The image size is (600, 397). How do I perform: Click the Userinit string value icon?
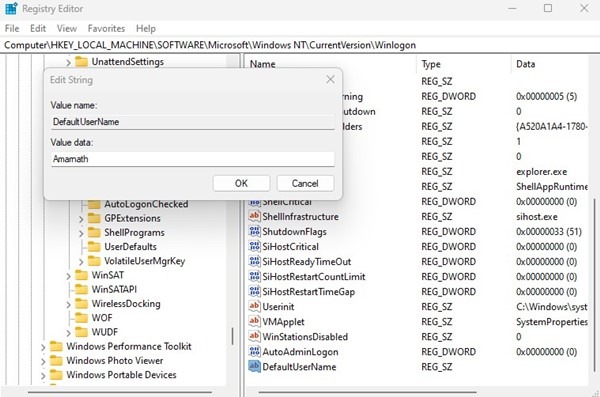254,306
